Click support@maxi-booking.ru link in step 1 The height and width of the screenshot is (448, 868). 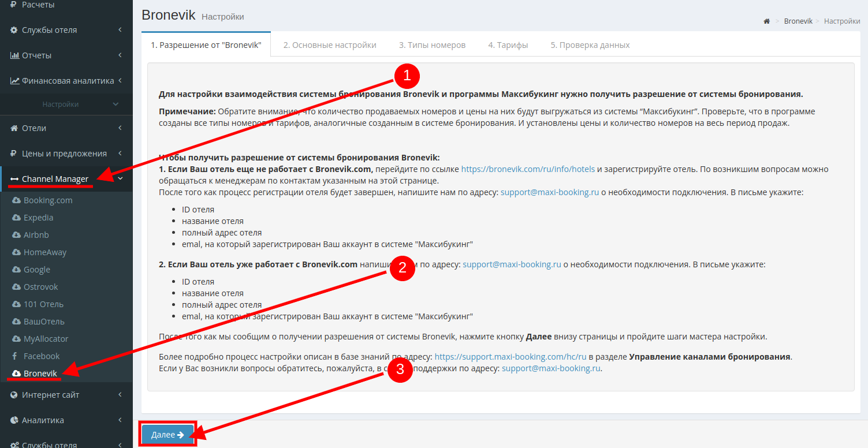[x=550, y=192]
